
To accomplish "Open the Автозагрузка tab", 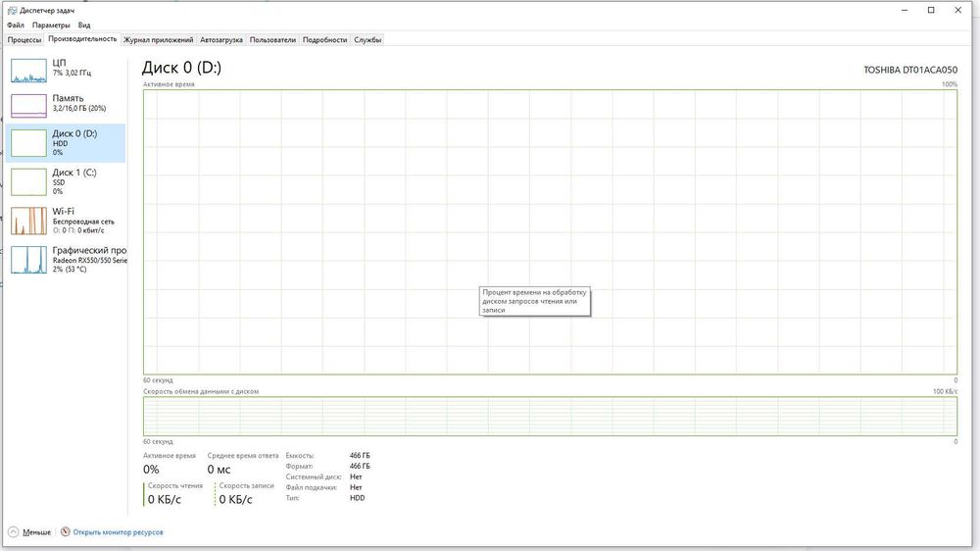I will pyautogui.click(x=221, y=40).
